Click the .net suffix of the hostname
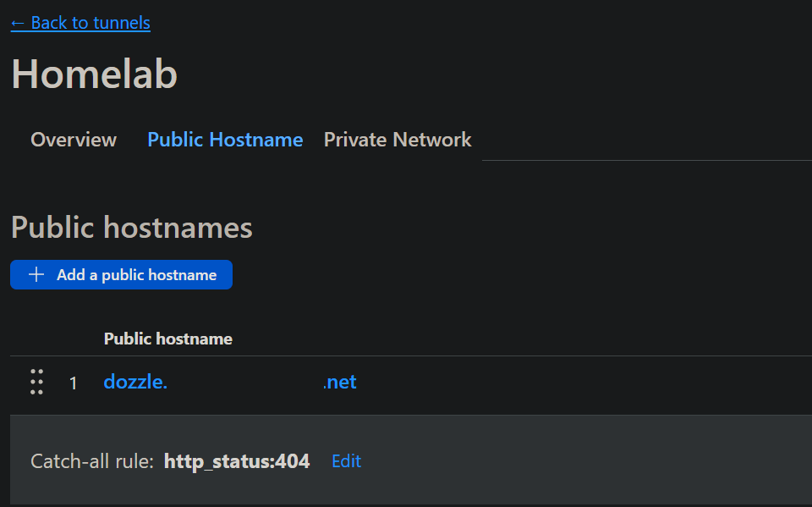812x507 pixels. click(340, 382)
